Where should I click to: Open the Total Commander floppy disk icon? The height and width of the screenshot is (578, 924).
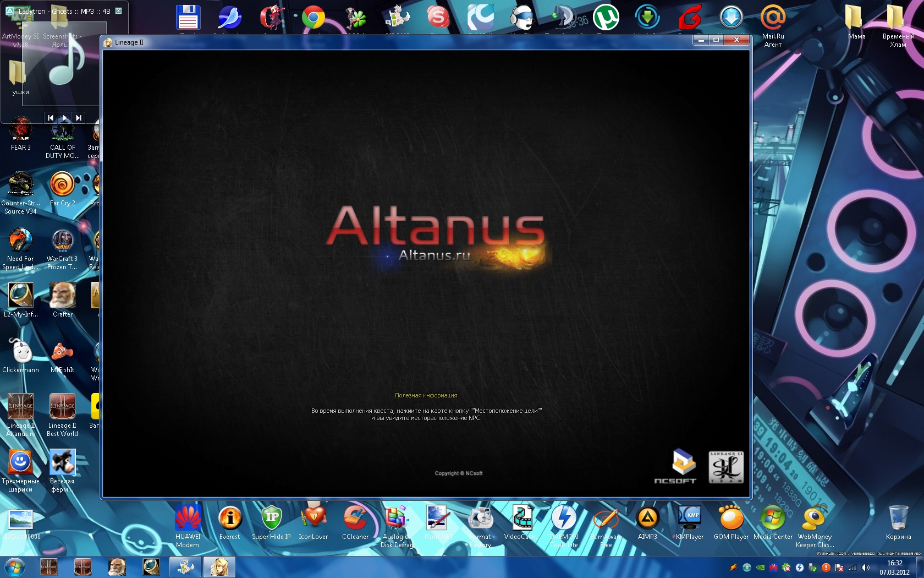pyautogui.click(x=188, y=17)
